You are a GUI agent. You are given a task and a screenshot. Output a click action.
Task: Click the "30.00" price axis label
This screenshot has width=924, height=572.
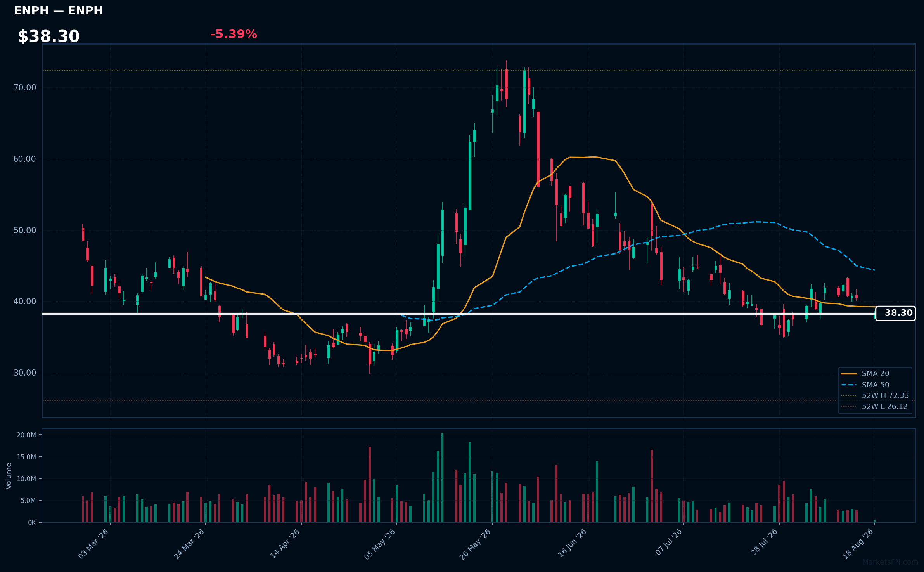tap(25, 373)
